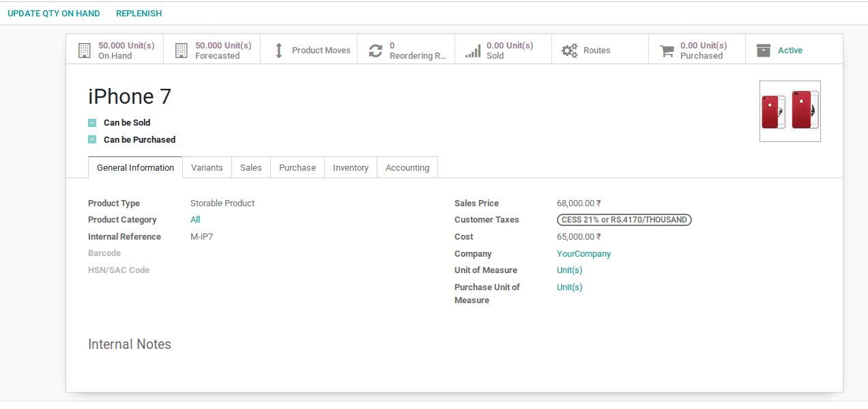Click UPDATE QTY ON HAND button

point(54,14)
